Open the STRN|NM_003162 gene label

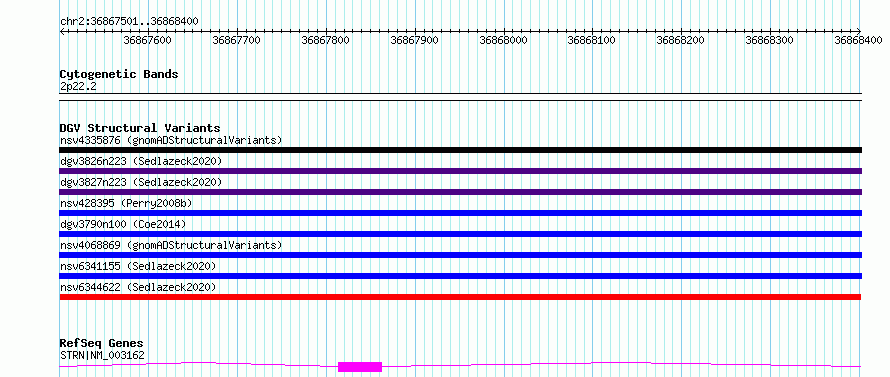(102, 355)
